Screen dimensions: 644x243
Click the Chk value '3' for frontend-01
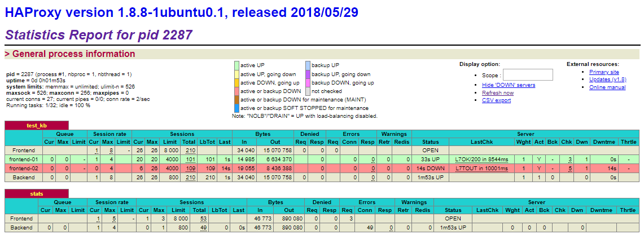(x=569, y=159)
